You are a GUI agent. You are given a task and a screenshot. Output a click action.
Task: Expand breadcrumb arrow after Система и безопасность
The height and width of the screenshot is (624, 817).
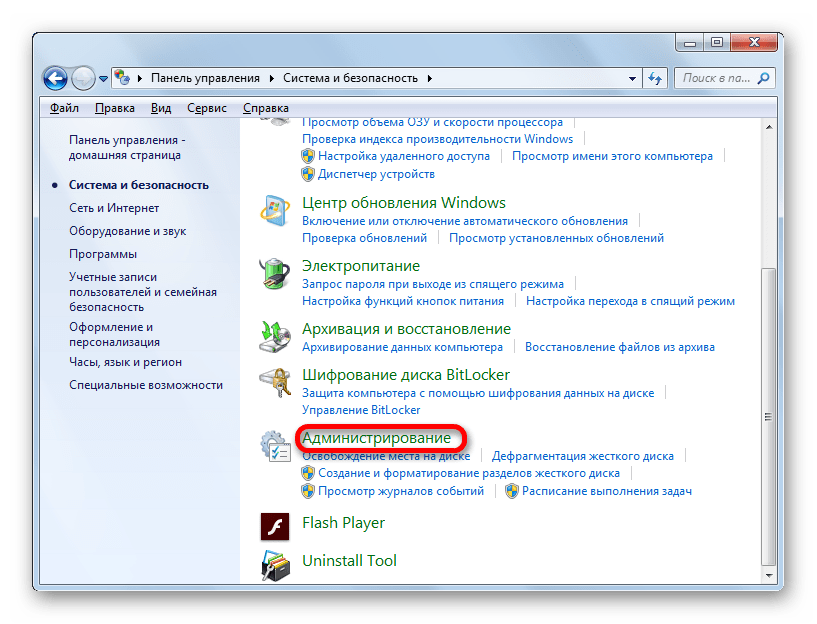tap(430, 78)
